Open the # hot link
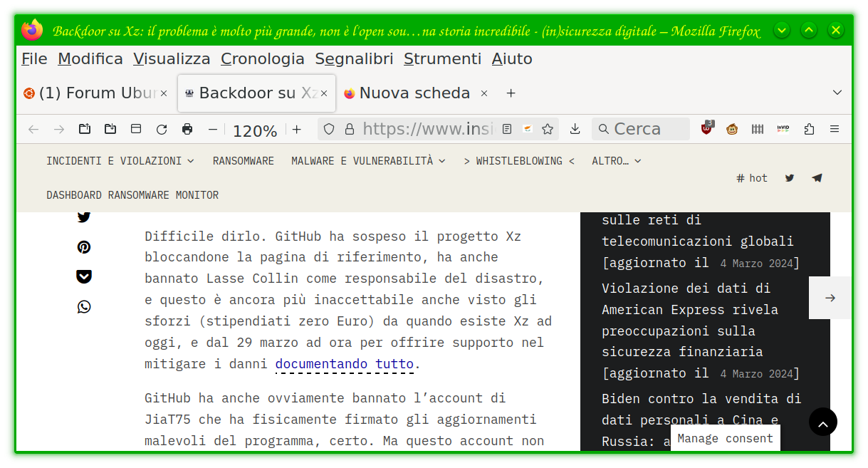 pos(752,178)
